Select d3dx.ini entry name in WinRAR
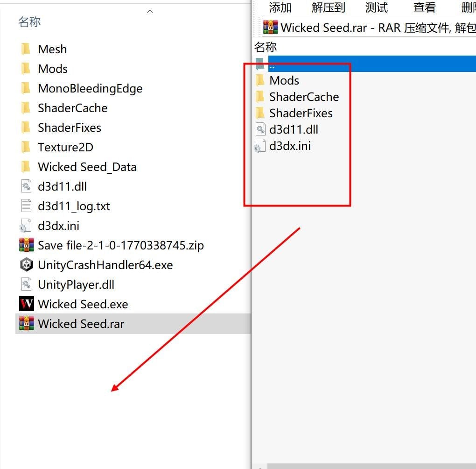 tap(290, 146)
